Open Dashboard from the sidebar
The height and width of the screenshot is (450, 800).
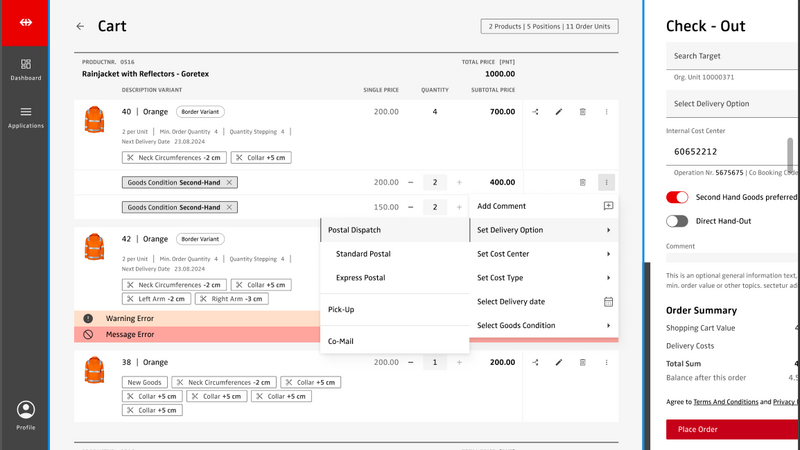[26, 69]
